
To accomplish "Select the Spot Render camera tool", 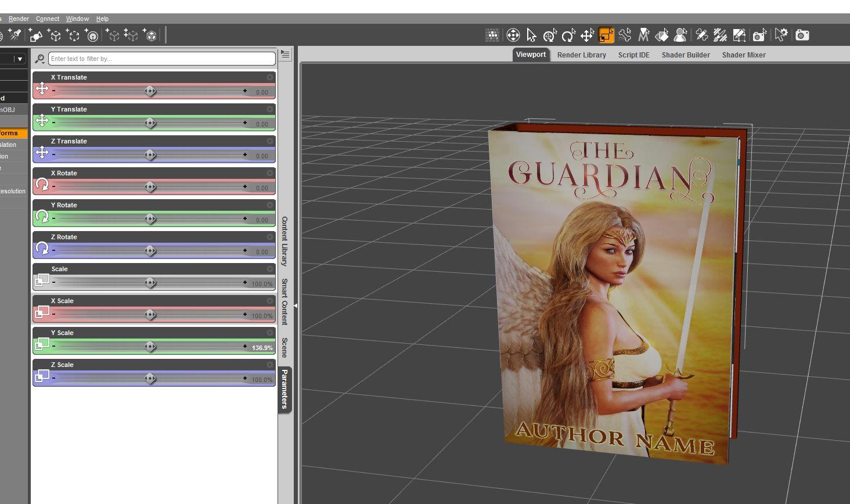I will [x=759, y=35].
